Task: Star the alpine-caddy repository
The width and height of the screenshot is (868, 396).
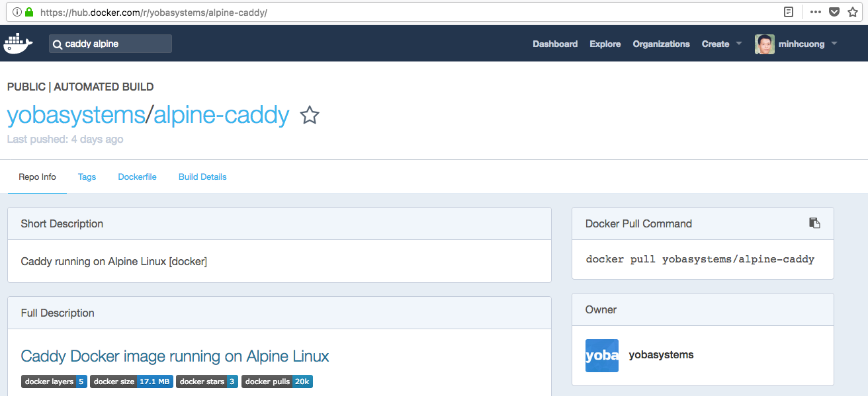Action: (310, 115)
